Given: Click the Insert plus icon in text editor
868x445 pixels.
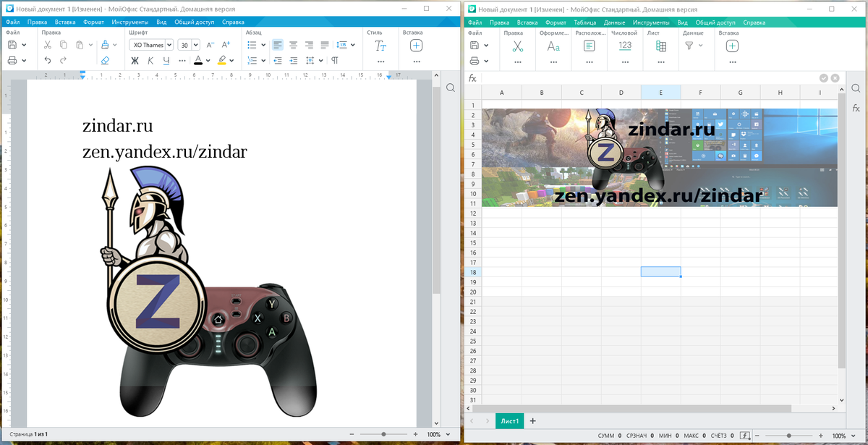Looking at the screenshot, I should [x=417, y=46].
